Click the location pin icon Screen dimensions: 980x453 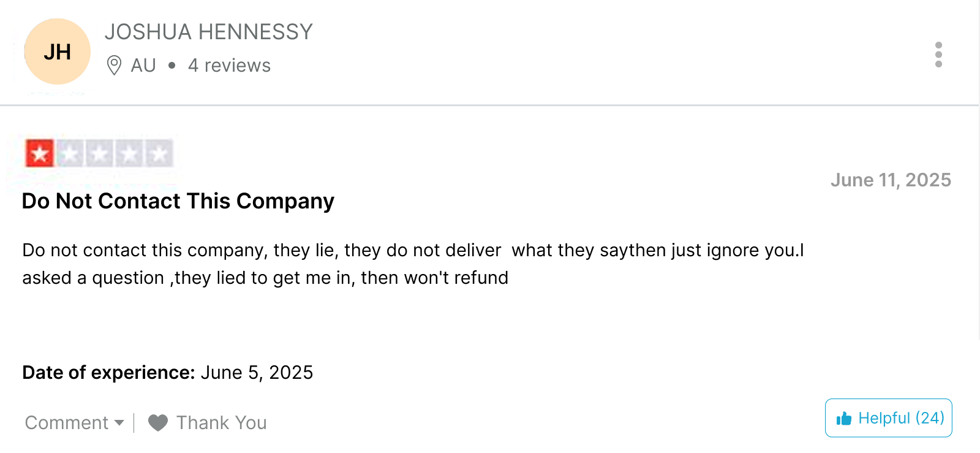point(114,65)
